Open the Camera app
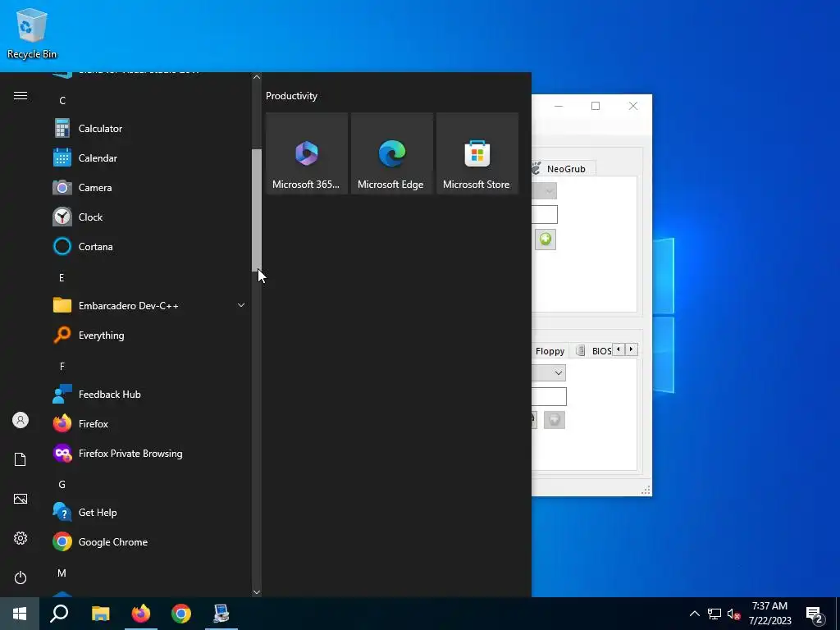Viewport: 840px width, 630px height. click(x=150, y=188)
